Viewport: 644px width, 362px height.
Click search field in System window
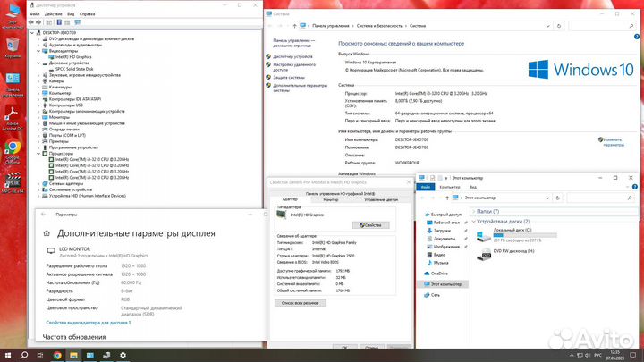pos(603,26)
